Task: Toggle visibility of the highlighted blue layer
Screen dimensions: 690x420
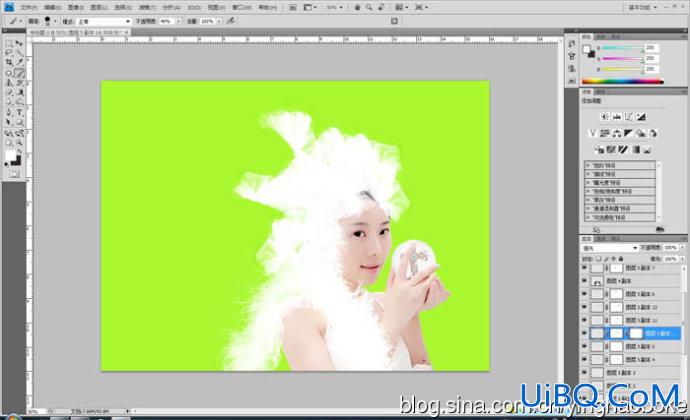Action: point(584,333)
